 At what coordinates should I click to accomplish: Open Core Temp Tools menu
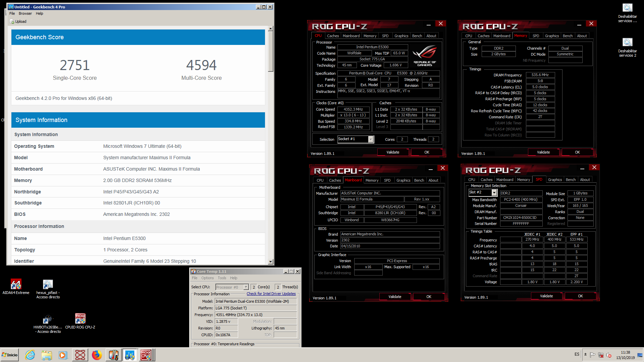coord(222,278)
